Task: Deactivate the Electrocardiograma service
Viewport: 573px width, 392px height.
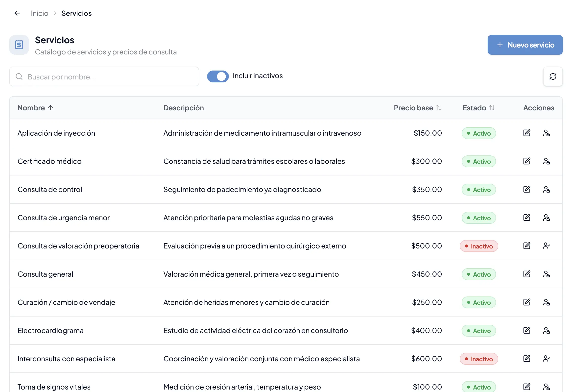Action: [x=546, y=330]
